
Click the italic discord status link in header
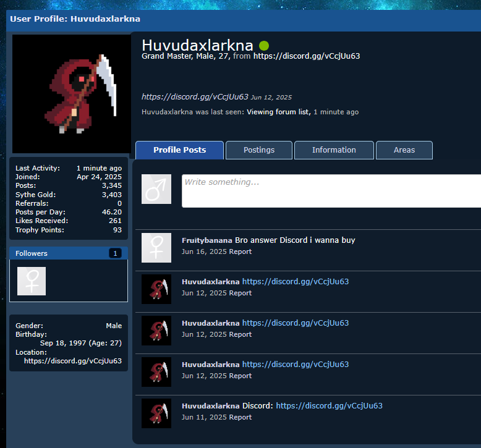tap(195, 97)
